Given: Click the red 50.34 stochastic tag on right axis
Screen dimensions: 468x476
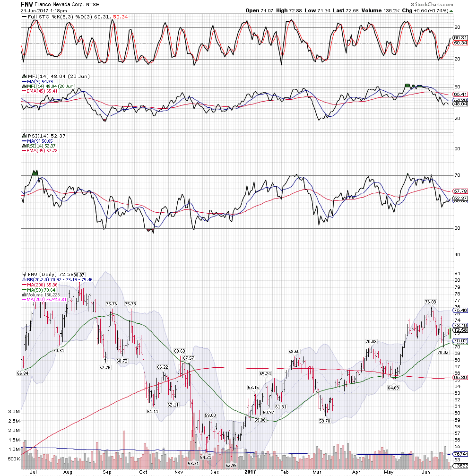Looking at the screenshot, I should [x=460, y=43].
